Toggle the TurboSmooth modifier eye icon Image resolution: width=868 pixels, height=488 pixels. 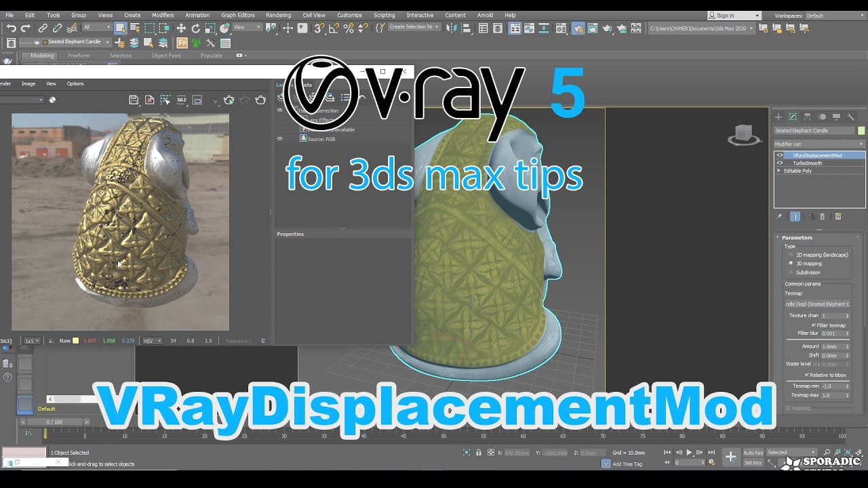pyautogui.click(x=779, y=163)
